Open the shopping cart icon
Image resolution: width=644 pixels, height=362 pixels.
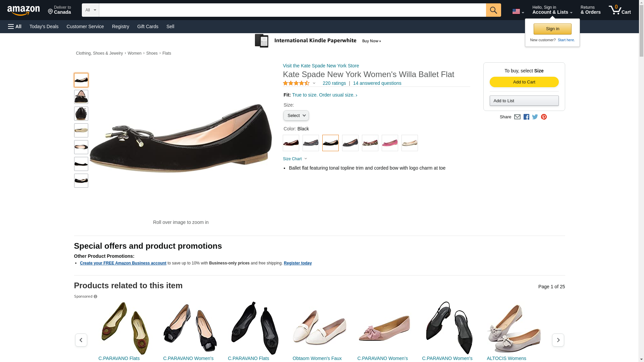[x=620, y=10]
